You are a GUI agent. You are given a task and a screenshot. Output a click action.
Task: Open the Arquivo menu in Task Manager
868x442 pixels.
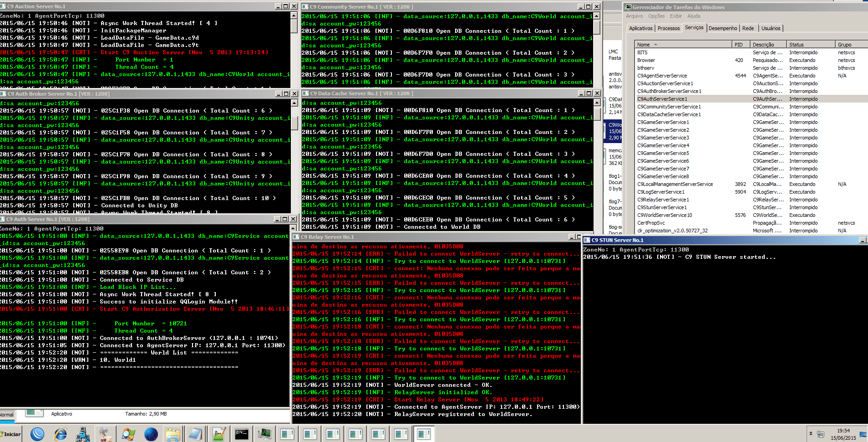pos(634,16)
